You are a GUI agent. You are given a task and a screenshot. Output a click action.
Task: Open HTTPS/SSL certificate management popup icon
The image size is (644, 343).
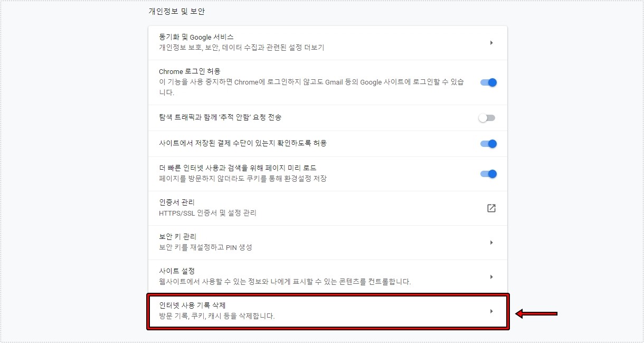point(491,208)
